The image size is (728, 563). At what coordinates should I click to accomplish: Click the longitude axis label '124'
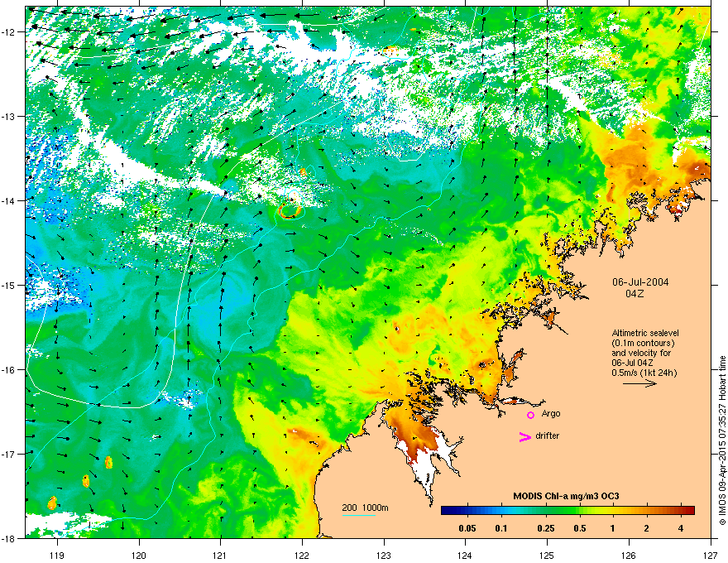pyautogui.click(x=466, y=555)
